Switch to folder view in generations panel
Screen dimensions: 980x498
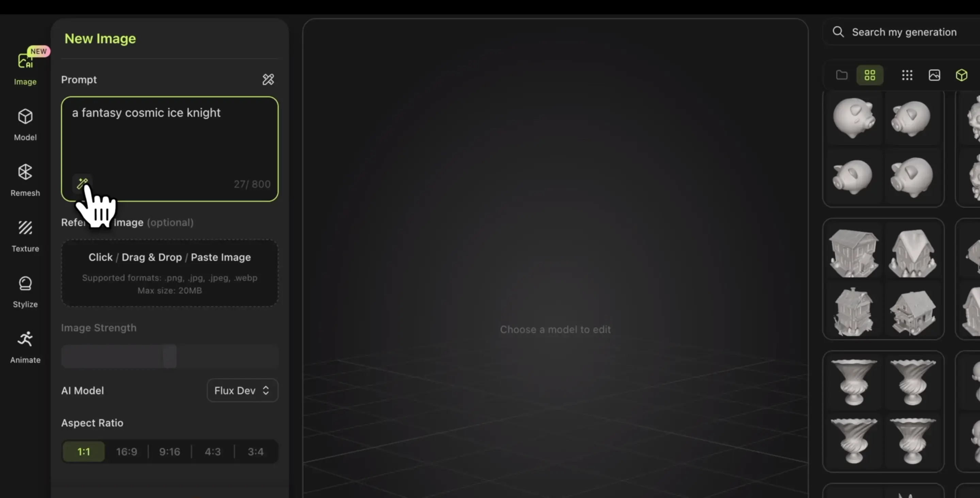pyautogui.click(x=841, y=75)
